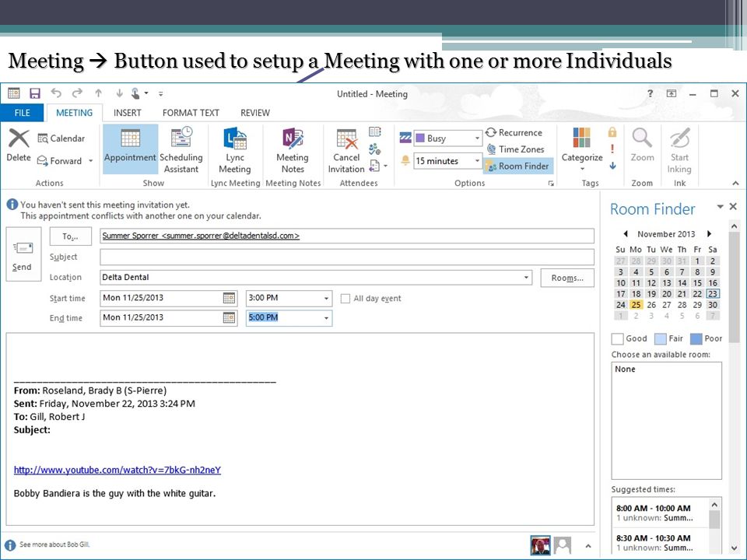Select November 25 in the mini calendar
Viewport: 747px width, 560px height.
[x=636, y=305]
